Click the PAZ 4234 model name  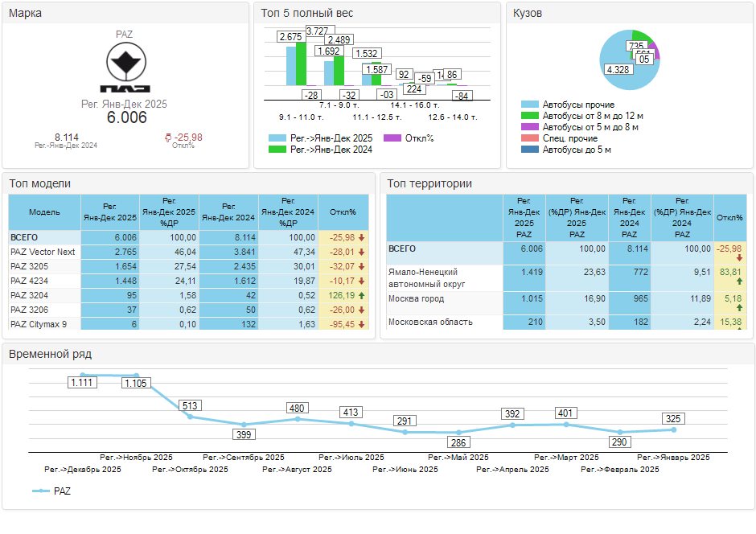tap(29, 281)
